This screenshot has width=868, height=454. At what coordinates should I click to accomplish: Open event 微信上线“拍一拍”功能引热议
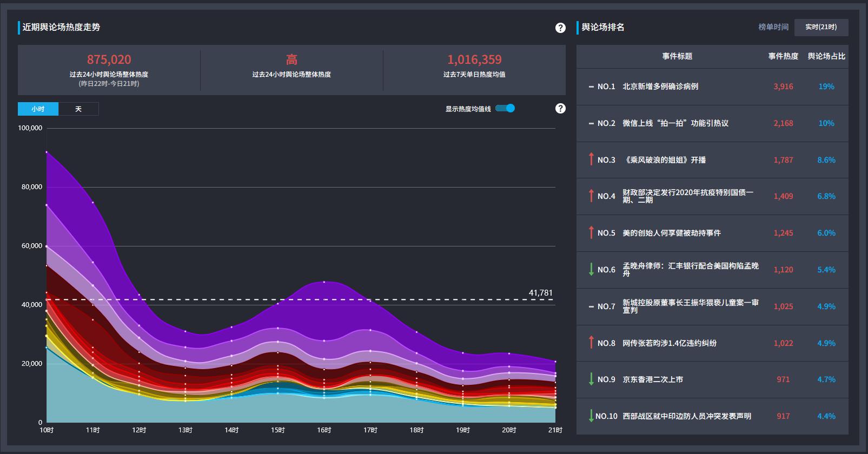[x=675, y=123]
